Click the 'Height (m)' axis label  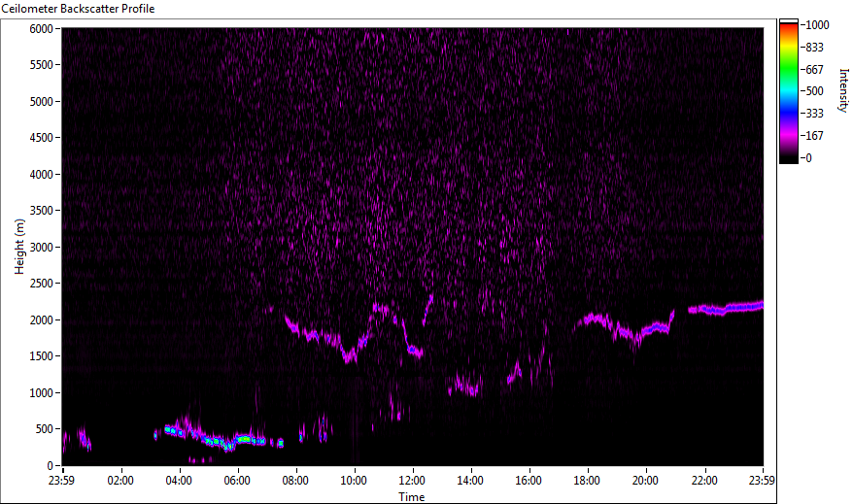19,247
